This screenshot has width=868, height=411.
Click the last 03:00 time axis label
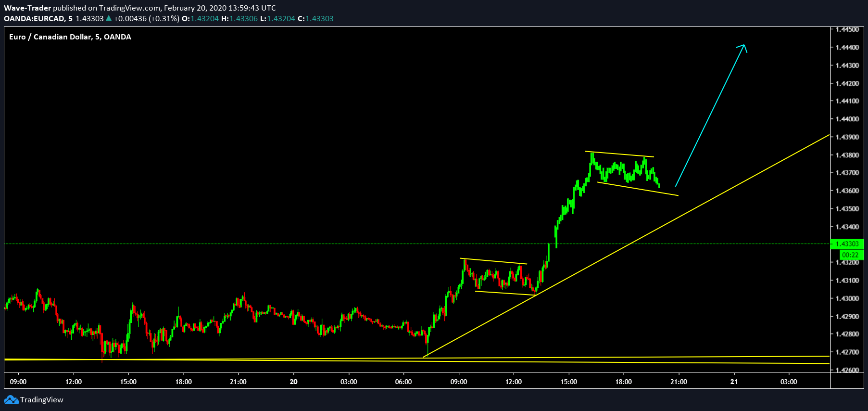789,382
